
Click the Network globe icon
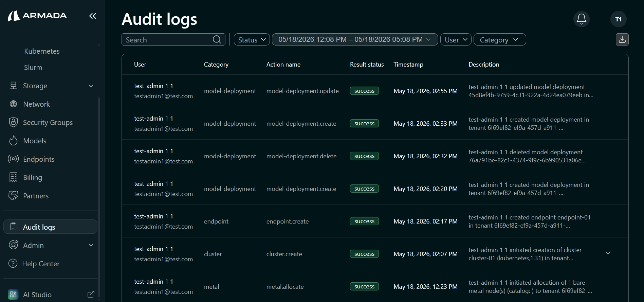coord(13,104)
